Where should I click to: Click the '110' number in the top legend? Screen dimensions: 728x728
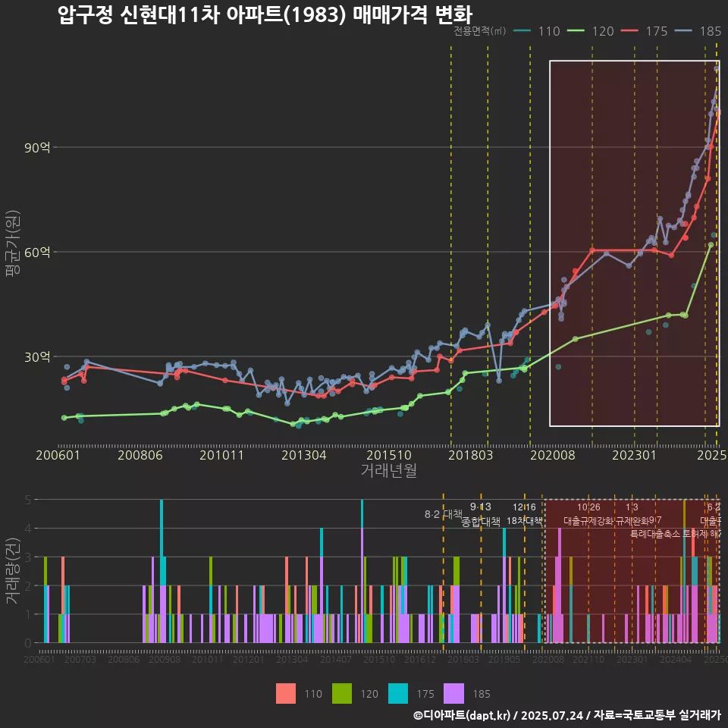coord(549,31)
